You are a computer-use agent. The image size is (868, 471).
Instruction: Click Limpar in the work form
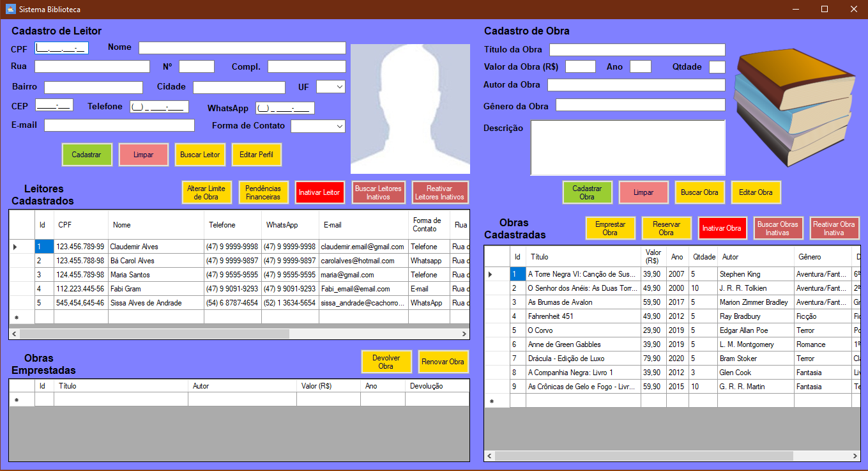click(x=644, y=192)
